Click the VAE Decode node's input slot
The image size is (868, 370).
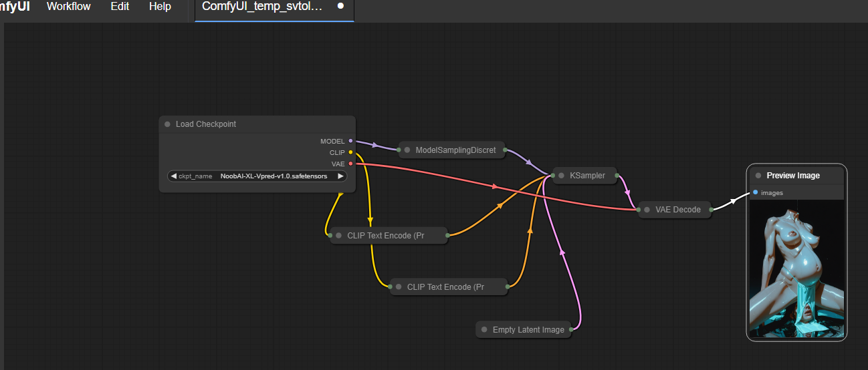[x=639, y=210]
